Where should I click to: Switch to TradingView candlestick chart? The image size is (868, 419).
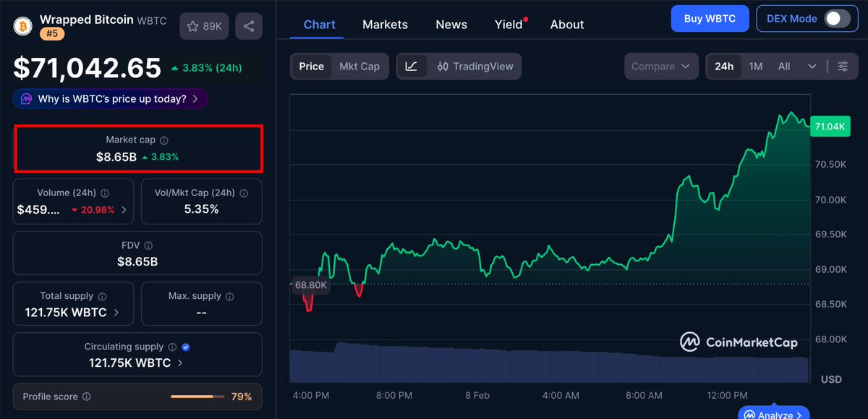pos(475,67)
